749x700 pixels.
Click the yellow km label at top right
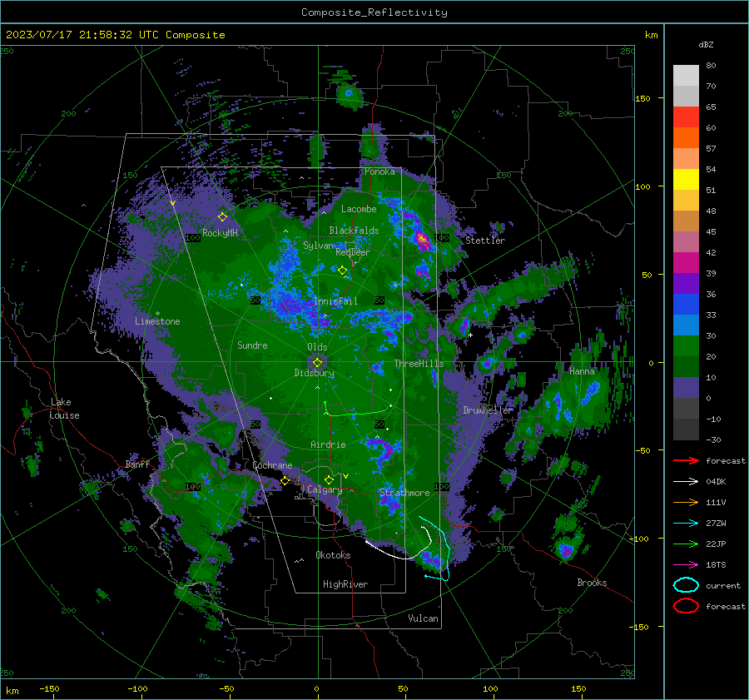pos(651,35)
